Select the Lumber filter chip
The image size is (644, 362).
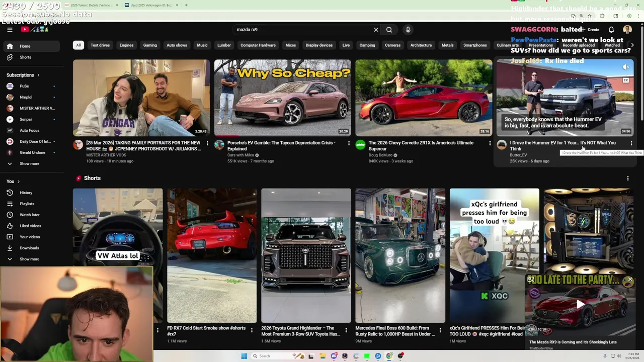(224, 45)
